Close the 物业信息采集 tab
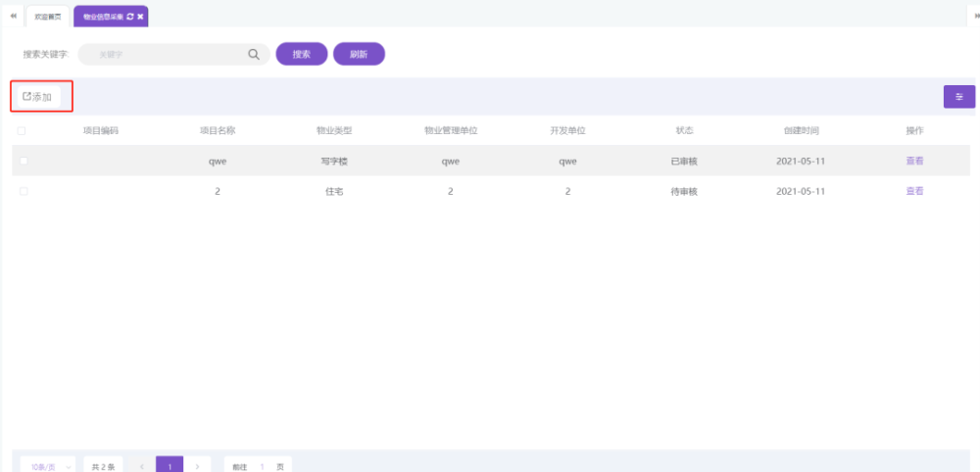This screenshot has width=980, height=472. tap(140, 17)
